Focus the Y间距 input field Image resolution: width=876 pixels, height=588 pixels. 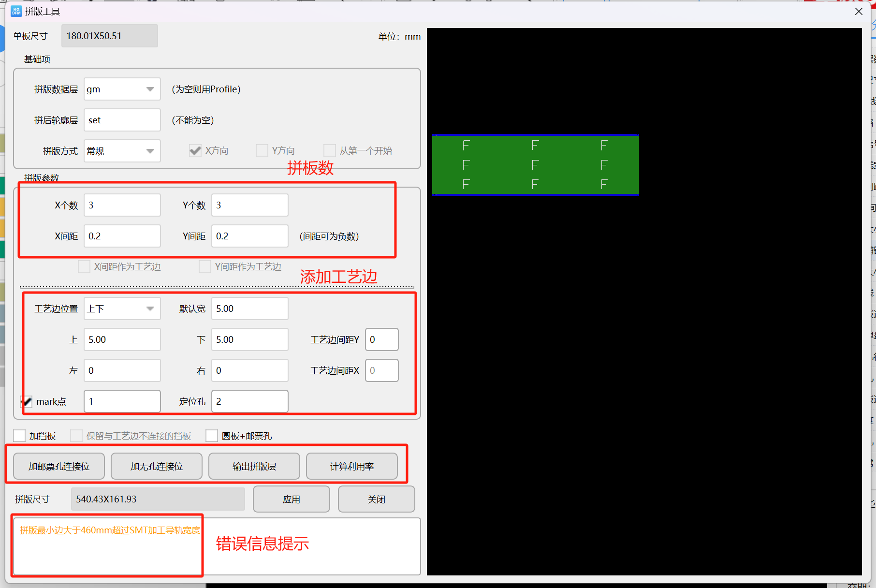click(x=249, y=236)
